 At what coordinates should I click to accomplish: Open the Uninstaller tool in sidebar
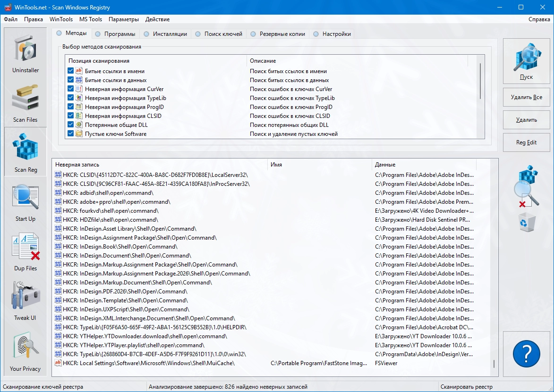26,52
